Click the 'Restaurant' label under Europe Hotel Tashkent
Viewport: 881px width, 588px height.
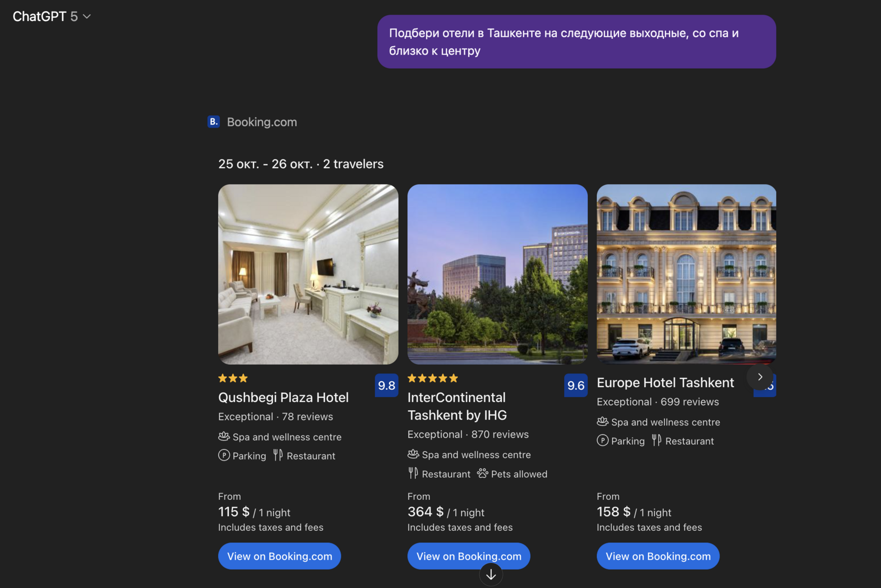coord(690,442)
